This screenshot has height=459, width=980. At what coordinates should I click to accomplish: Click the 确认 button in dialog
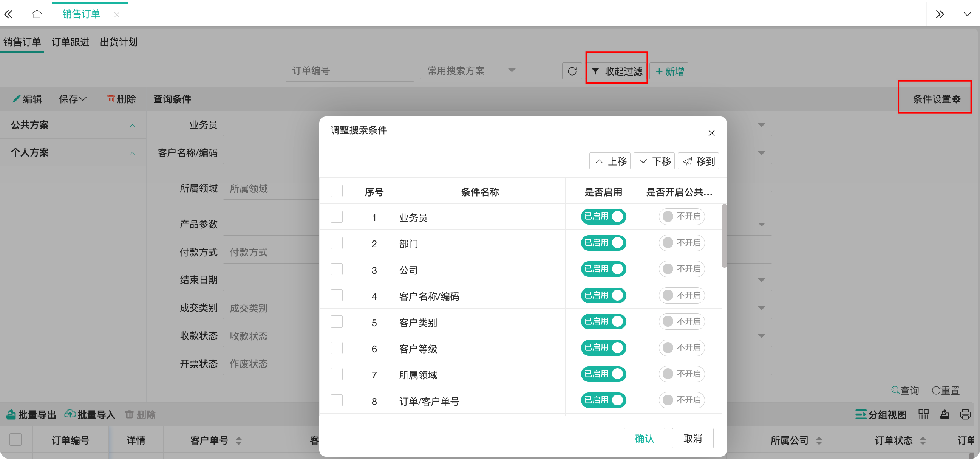pyautogui.click(x=644, y=439)
